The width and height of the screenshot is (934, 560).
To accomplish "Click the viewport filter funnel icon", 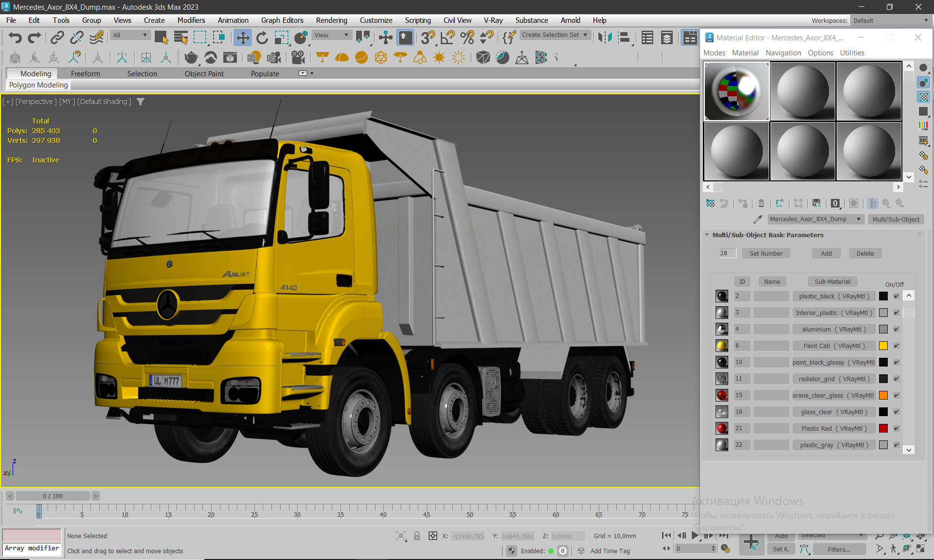I will point(141,102).
